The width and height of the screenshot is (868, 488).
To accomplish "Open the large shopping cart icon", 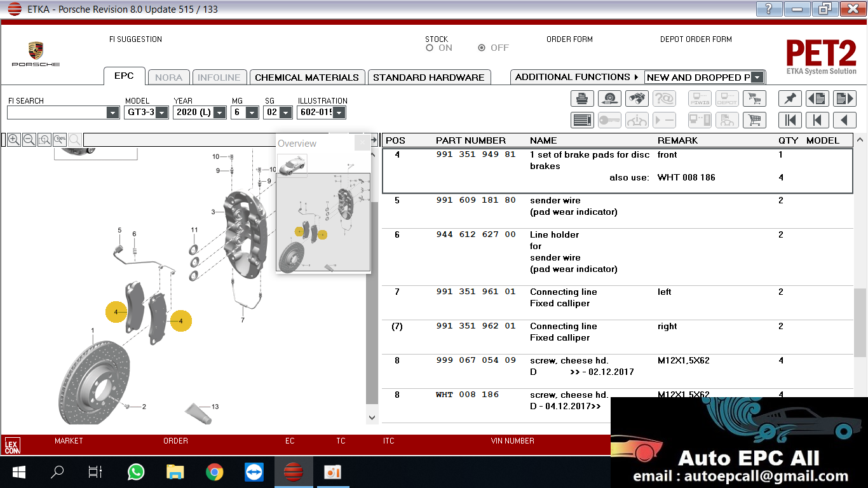I will click(754, 120).
